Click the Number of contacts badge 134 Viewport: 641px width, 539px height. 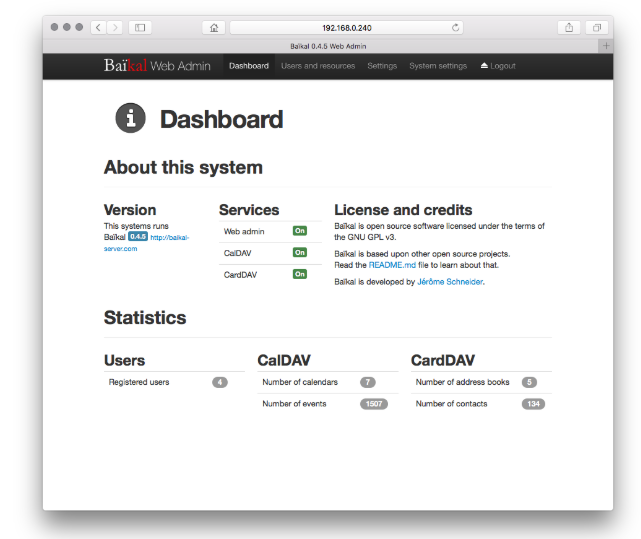(x=533, y=404)
